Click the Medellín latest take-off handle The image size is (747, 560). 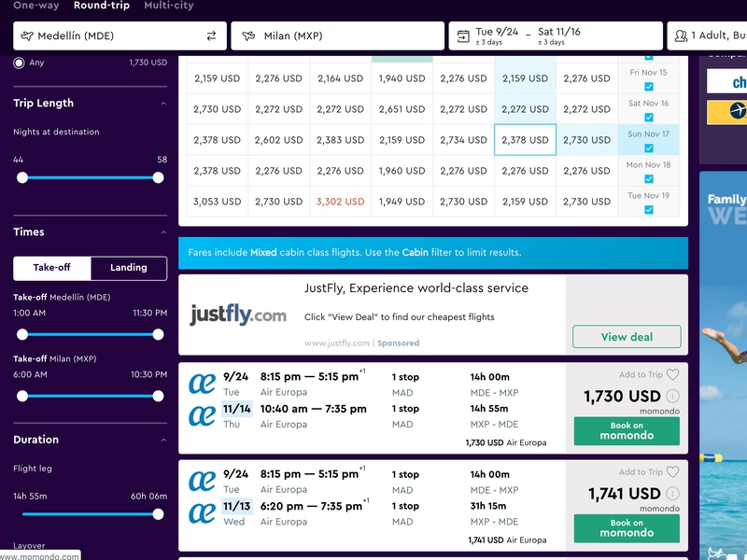(158, 334)
